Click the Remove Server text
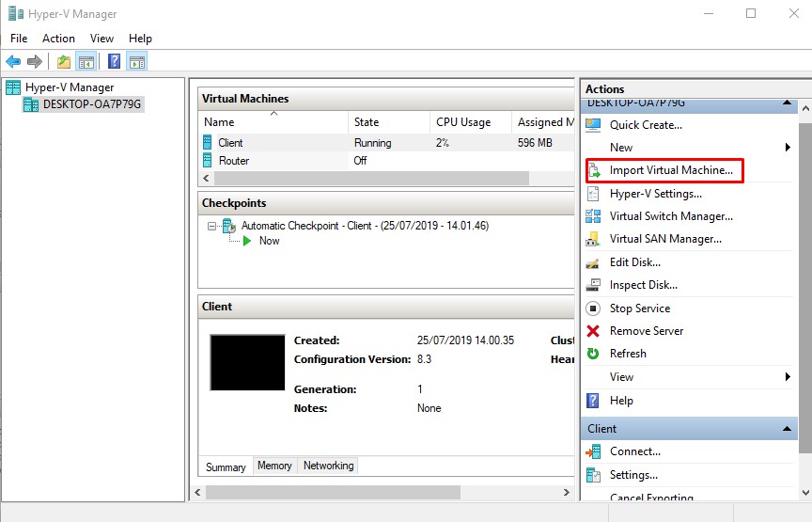This screenshot has width=812, height=522. (647, 331)
